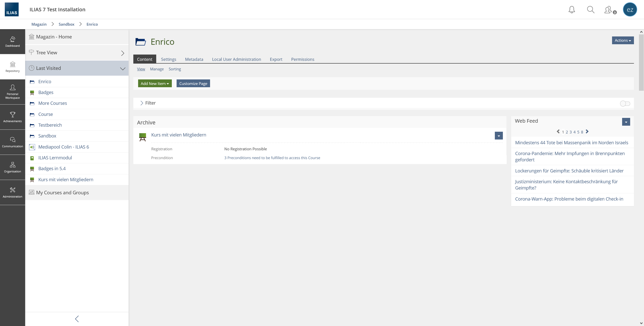644x326 pixels.
Task: Open the Organisation sidebar icon
Action: (x=12, y=167)
